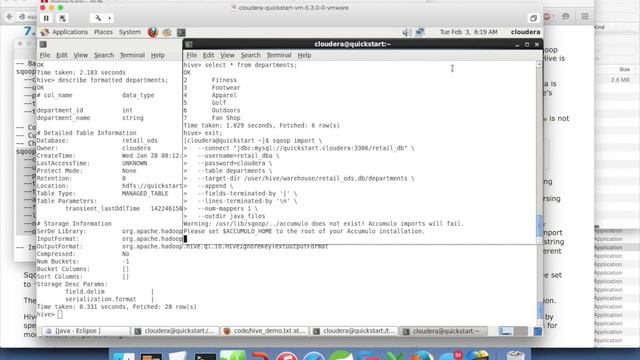Screen dimensions: 640x360
Task: Click the date and time clock
Action: coord(468,32)
